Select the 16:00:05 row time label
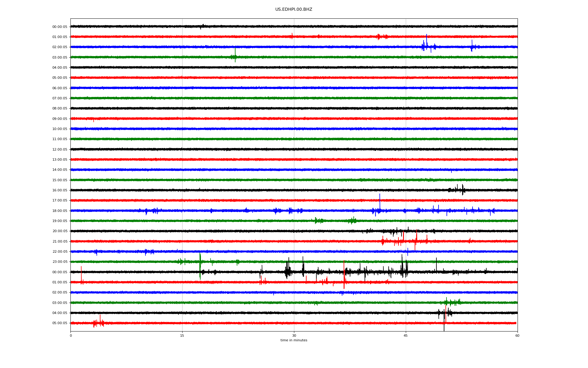 point(60,190)
